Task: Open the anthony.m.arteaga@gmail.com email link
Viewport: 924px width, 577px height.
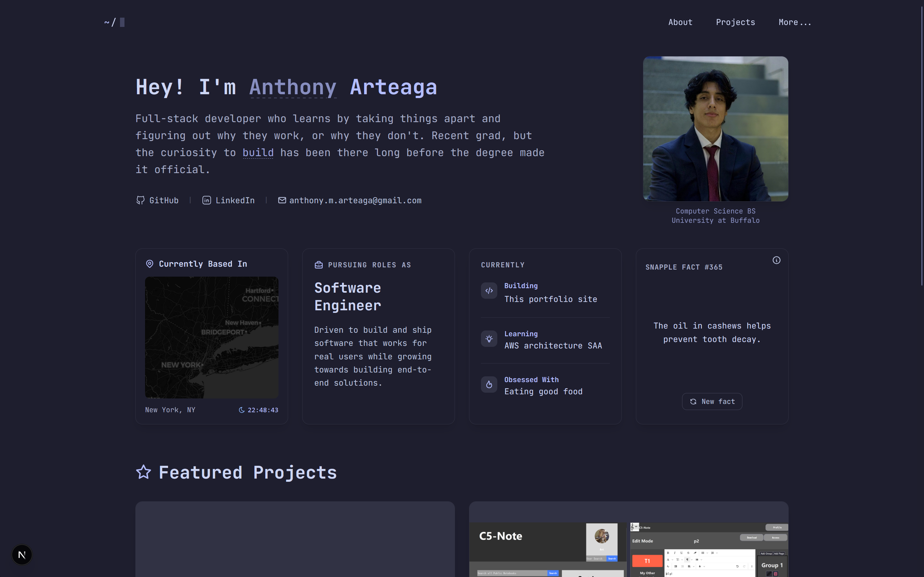Action: pyautogui.click(x=355, y=200)
